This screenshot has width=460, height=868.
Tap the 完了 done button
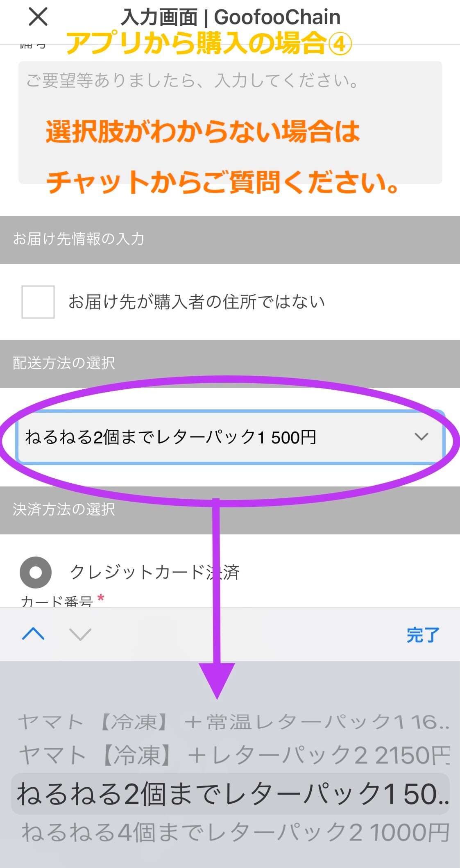coord(423,635)
